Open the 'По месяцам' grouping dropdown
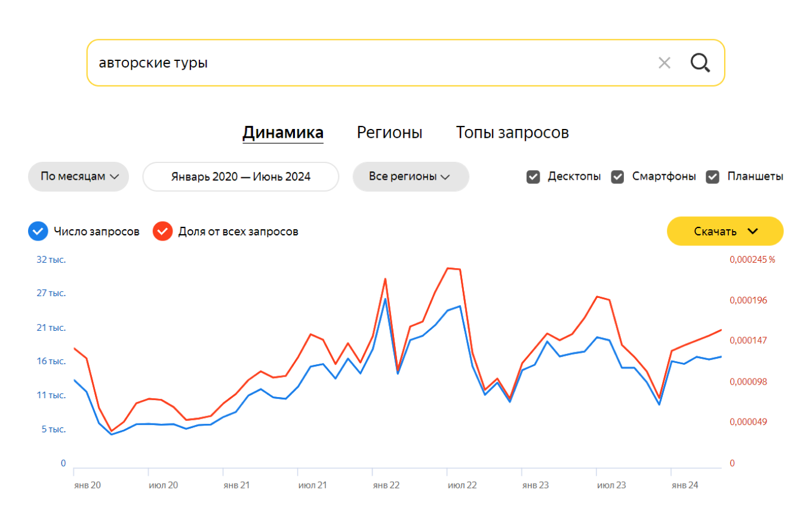 [x=78, y=177]
